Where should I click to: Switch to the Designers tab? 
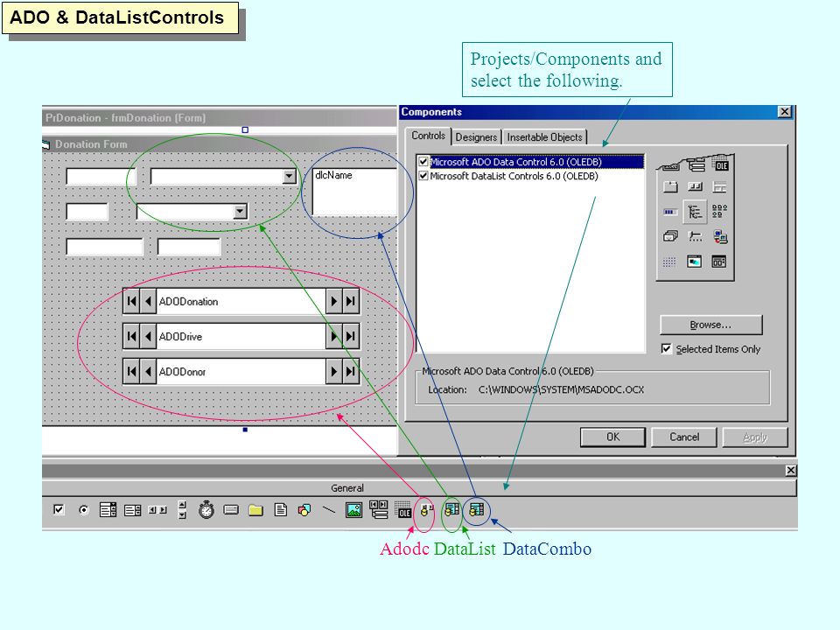pyautogui.click(x=476, y=137)
